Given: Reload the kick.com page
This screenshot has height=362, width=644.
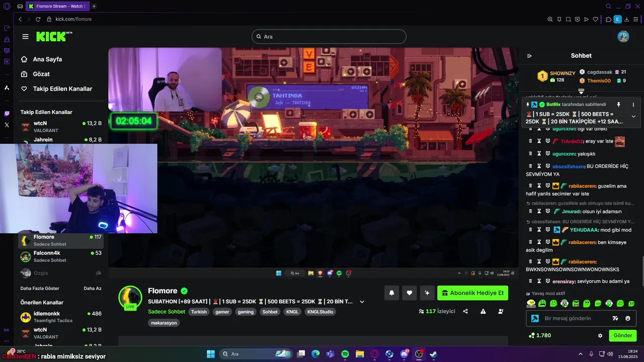Looking at the screenshot, I should pyautogui.click(x=38, y=19).
